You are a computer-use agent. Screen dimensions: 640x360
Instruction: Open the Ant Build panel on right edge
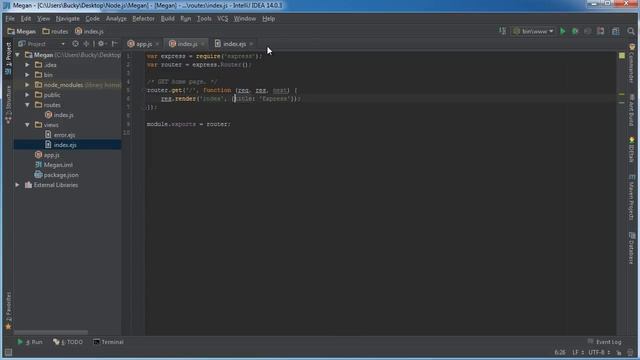pos(631,110)
